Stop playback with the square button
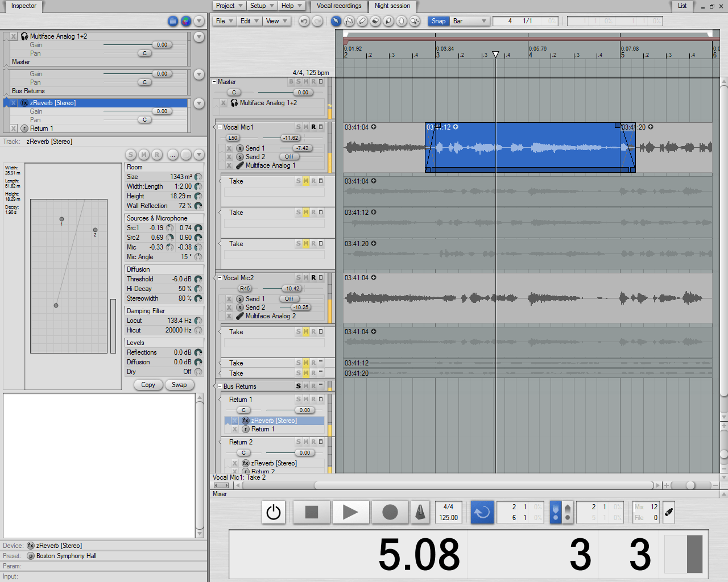The height and width of the screenshot is (582, 728). (x=312, y=512)
